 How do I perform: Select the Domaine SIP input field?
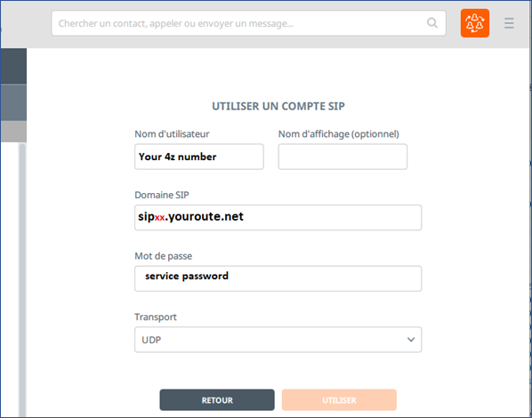click(278, 218)
